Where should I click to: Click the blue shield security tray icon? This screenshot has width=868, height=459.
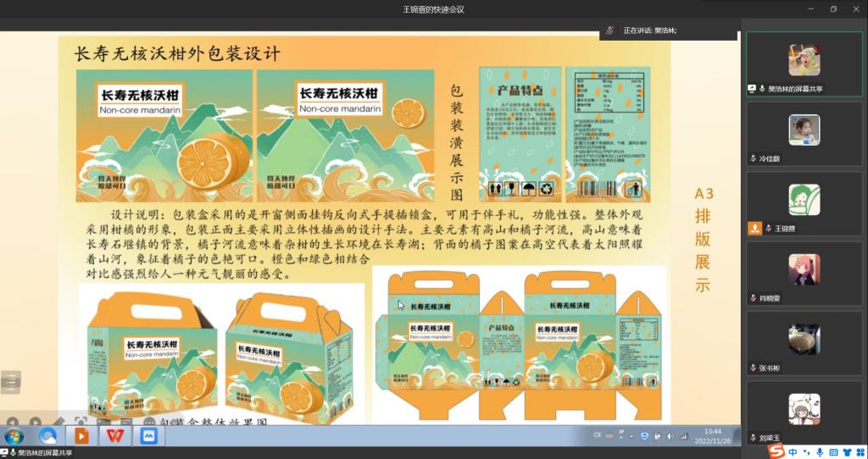(644, 436)
